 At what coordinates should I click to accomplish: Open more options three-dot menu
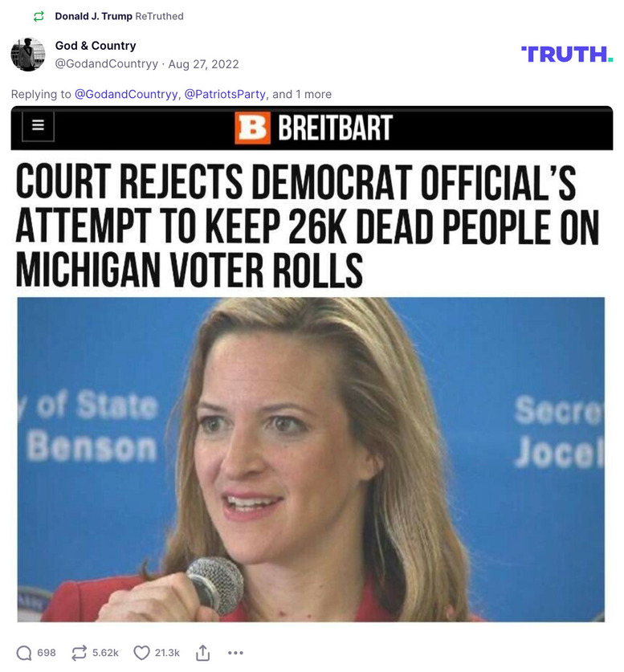tap(236, 653)
